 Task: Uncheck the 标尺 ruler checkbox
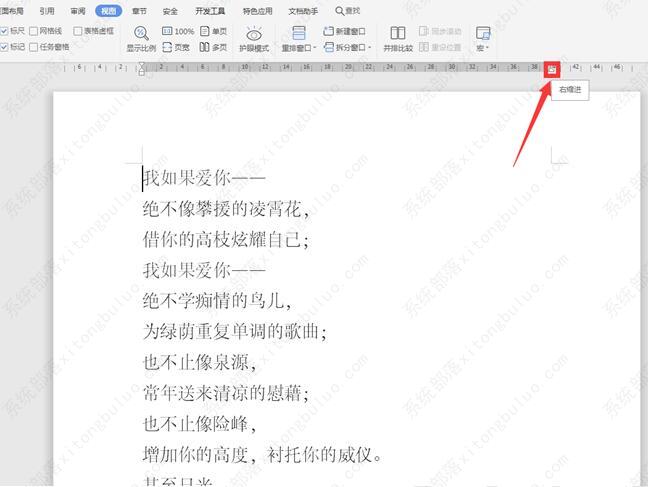click(x=4, y=31)
